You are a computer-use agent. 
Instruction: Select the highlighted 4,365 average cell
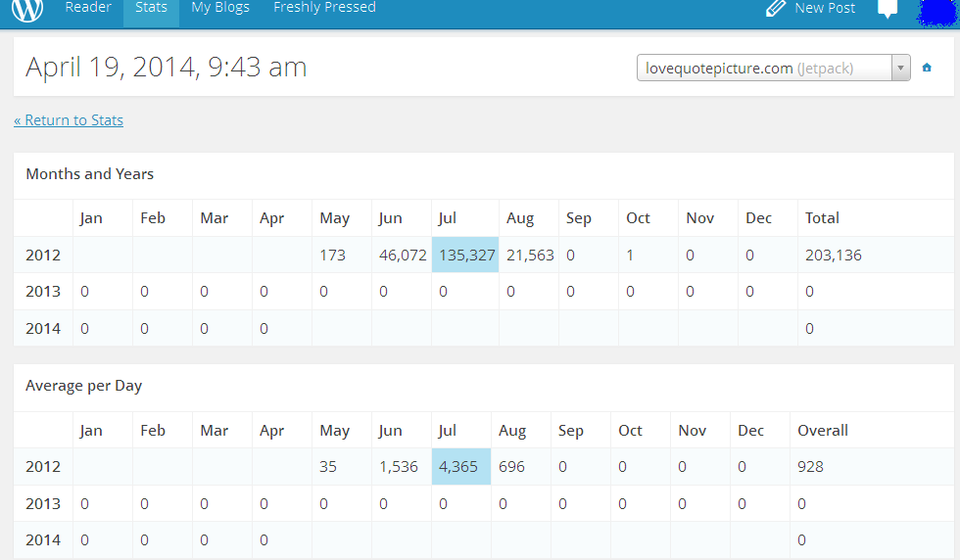(461, 466)
